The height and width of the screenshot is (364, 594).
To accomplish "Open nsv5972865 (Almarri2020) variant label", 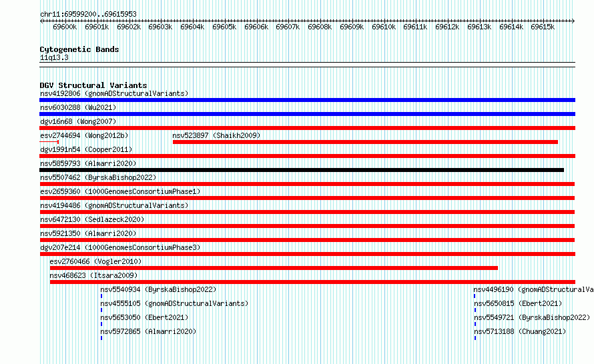I will tap(148, 331).
